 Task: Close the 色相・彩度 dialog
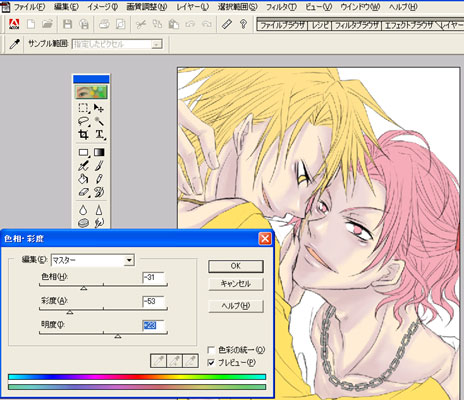(265, 239)
